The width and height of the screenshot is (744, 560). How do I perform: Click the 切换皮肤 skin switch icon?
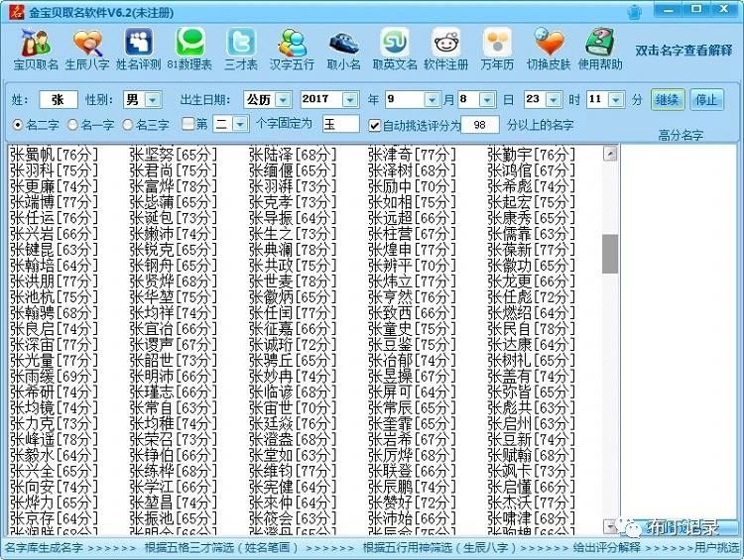[x=549, y=49]
